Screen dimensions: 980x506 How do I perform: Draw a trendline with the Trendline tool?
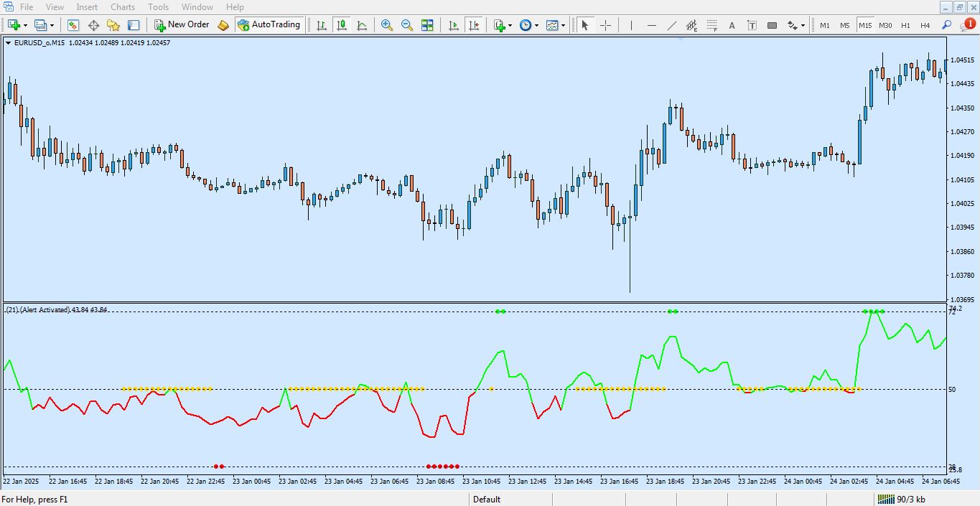(672, 25)
